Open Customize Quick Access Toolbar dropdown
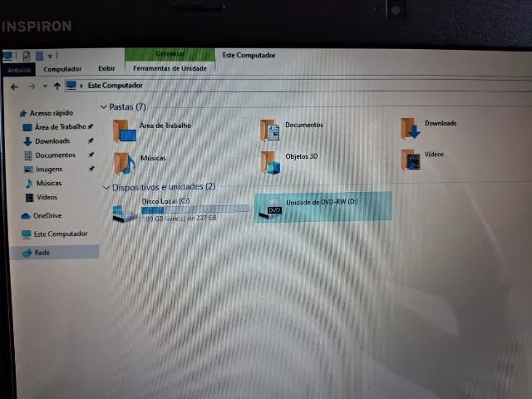532x399 pixels. [x=50, y=56]
